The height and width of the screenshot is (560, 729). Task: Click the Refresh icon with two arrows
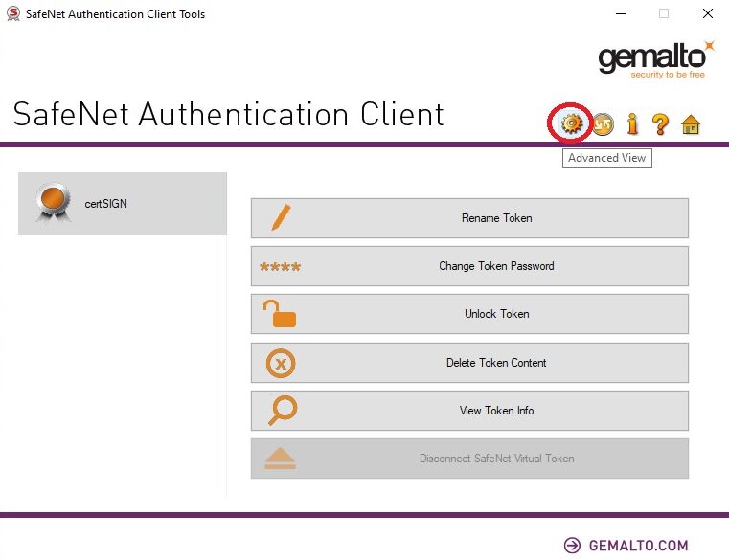602,124
